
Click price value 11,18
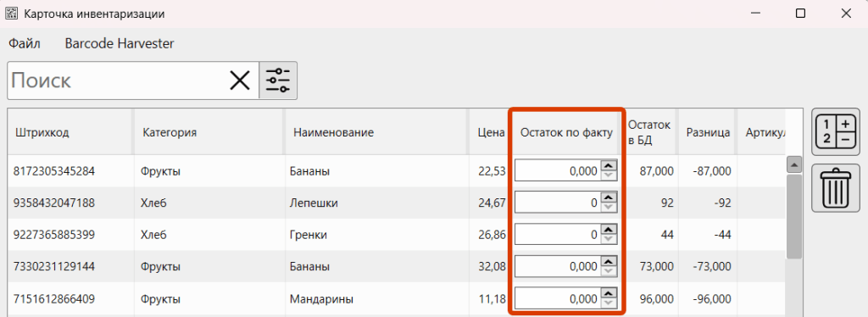[492, 299]
